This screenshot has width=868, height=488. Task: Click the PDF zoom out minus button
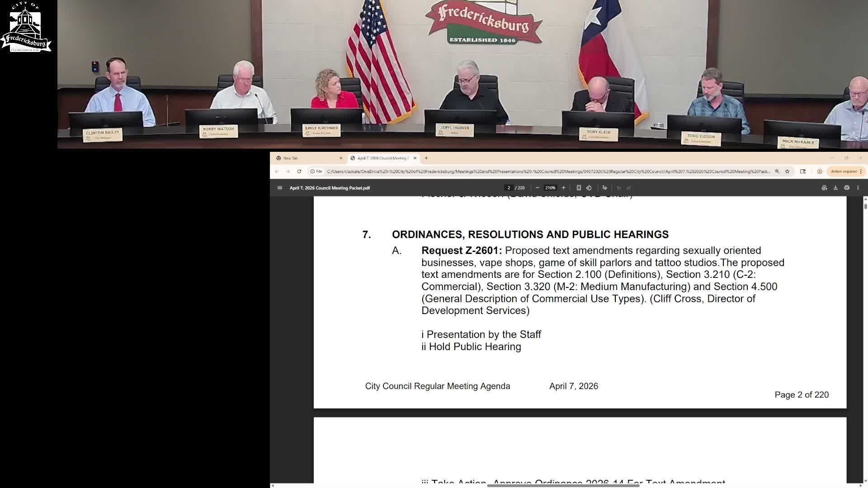coord(537,188)
